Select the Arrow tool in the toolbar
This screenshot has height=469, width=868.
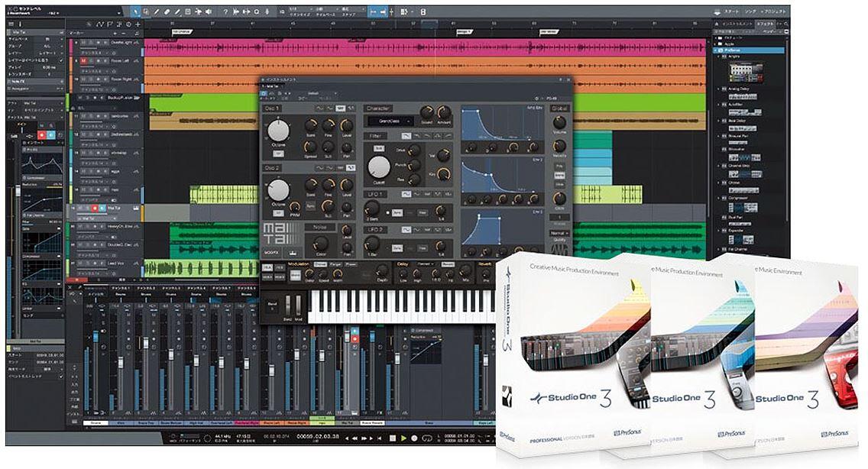(x=135, y=12)
